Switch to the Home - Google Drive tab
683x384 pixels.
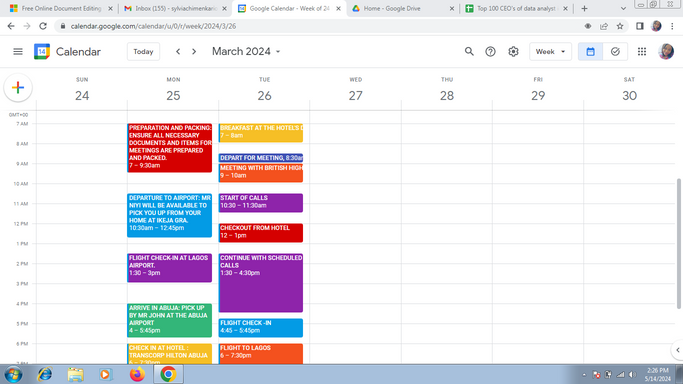[x=402, y=8]
